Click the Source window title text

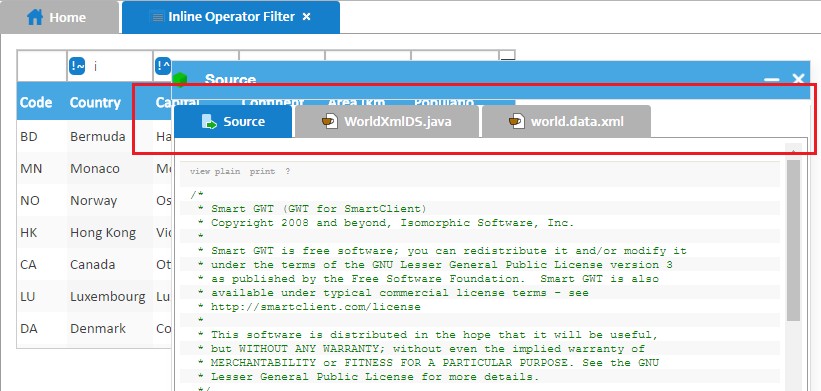(x=230, y=80)
